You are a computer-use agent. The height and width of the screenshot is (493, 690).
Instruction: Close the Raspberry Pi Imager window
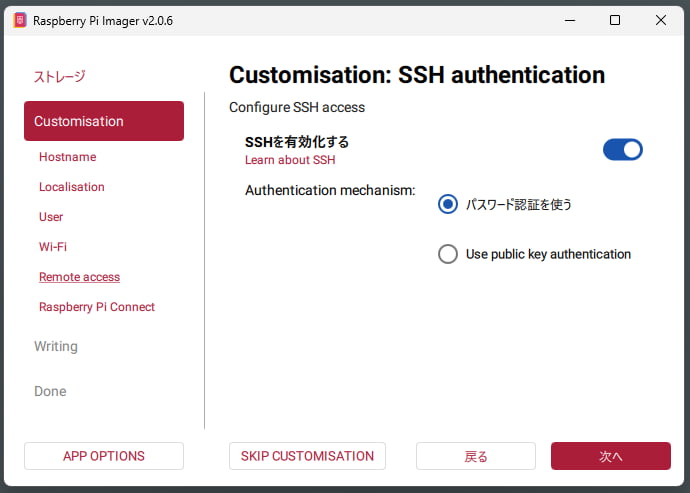coord(661,20)
